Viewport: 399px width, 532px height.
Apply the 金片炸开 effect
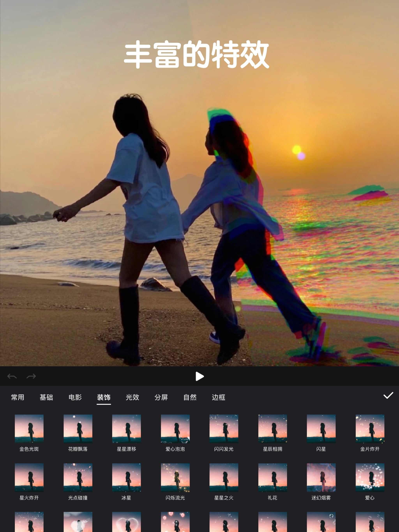pos(370,429)
